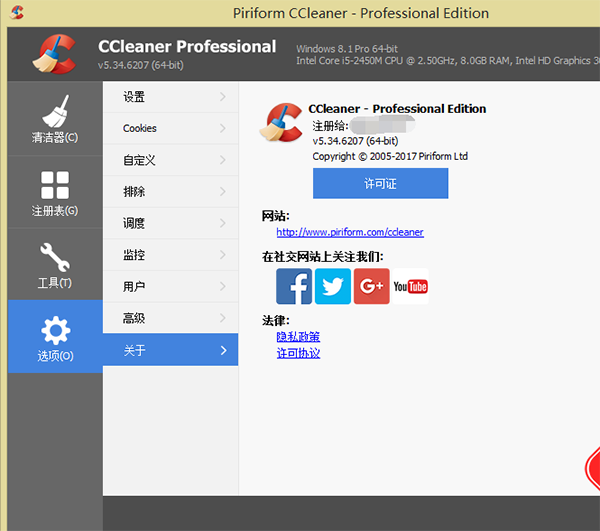Open the 隐私政策 privacy policy link
This screenshot has width=600, height=531.
[x=298, y=337]
